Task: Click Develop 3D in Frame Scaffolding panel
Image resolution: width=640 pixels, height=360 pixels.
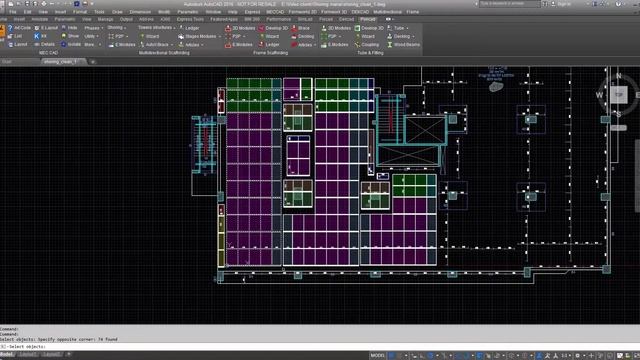Action: click(x=273, y=28)
